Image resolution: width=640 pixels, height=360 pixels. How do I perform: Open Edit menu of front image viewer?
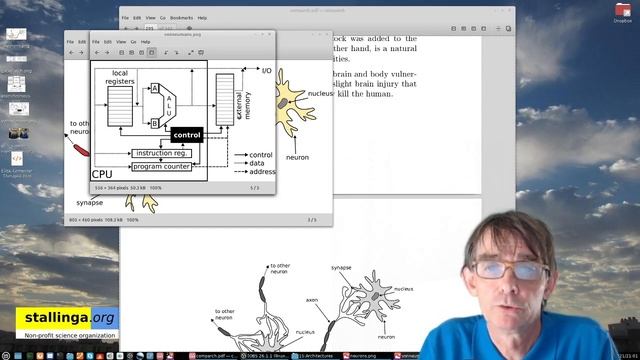point(108,42)
